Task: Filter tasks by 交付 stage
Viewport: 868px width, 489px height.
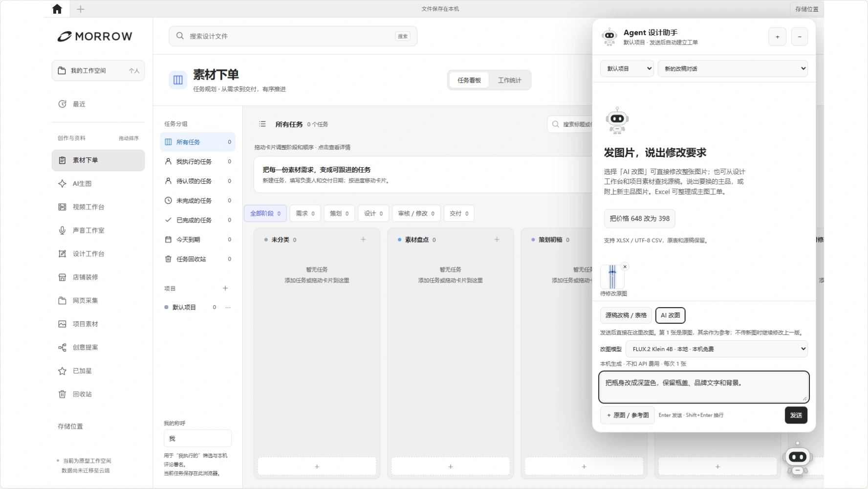Action: [x=459, y=214]
